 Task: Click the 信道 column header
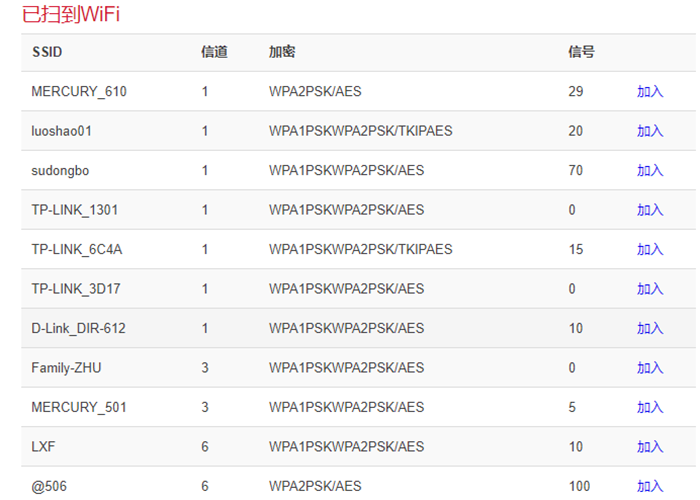tap(214, 52)
